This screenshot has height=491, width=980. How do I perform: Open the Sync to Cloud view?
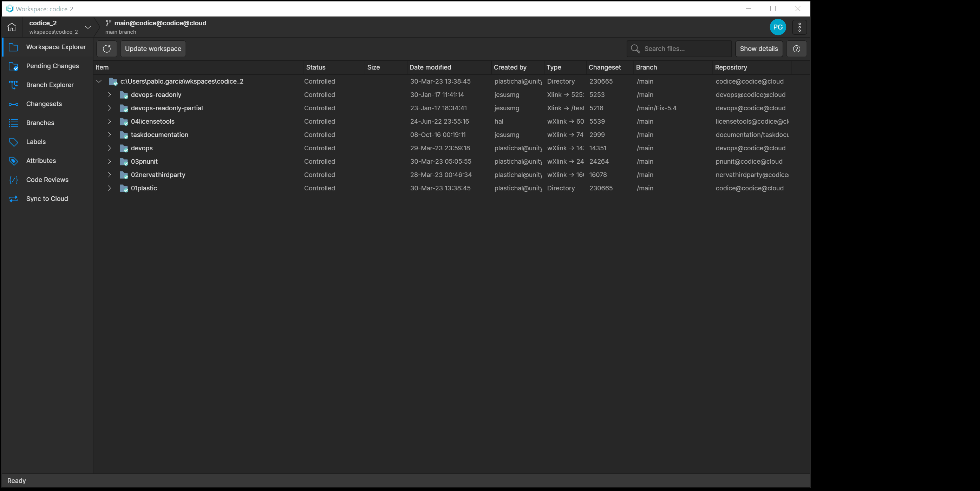tap(47, 198)
